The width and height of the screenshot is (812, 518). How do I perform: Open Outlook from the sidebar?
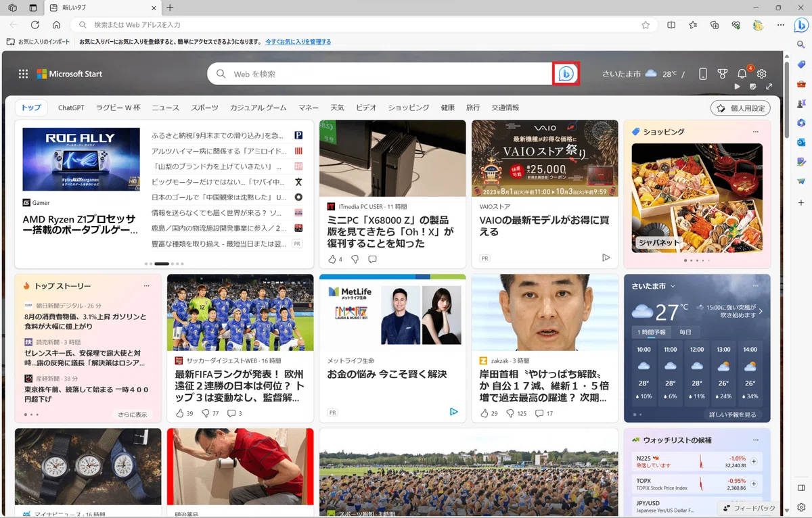[x=801, y=143]
